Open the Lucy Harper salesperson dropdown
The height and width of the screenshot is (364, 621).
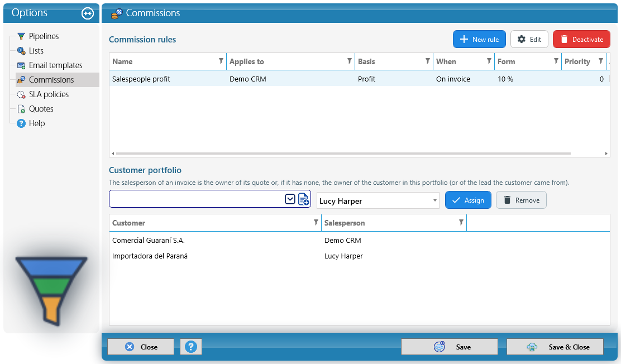(435, 200)
